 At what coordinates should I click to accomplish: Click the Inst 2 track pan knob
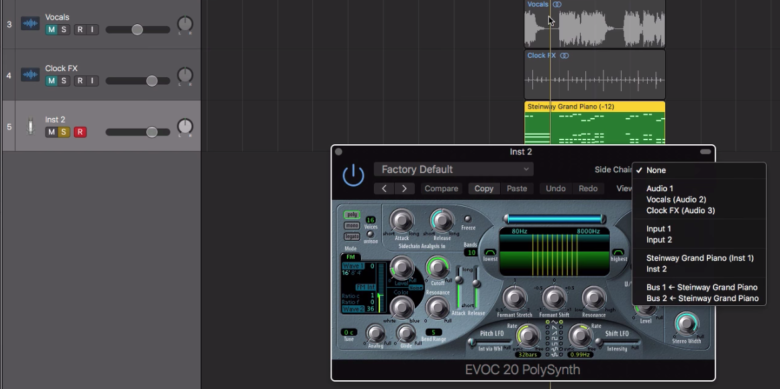point(185,126)
